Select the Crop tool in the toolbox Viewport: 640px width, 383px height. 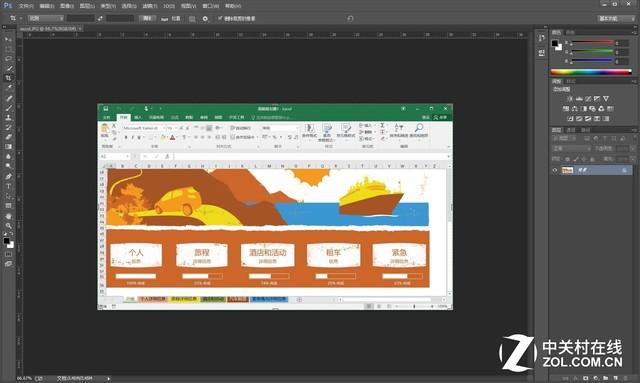click(8, 78)
